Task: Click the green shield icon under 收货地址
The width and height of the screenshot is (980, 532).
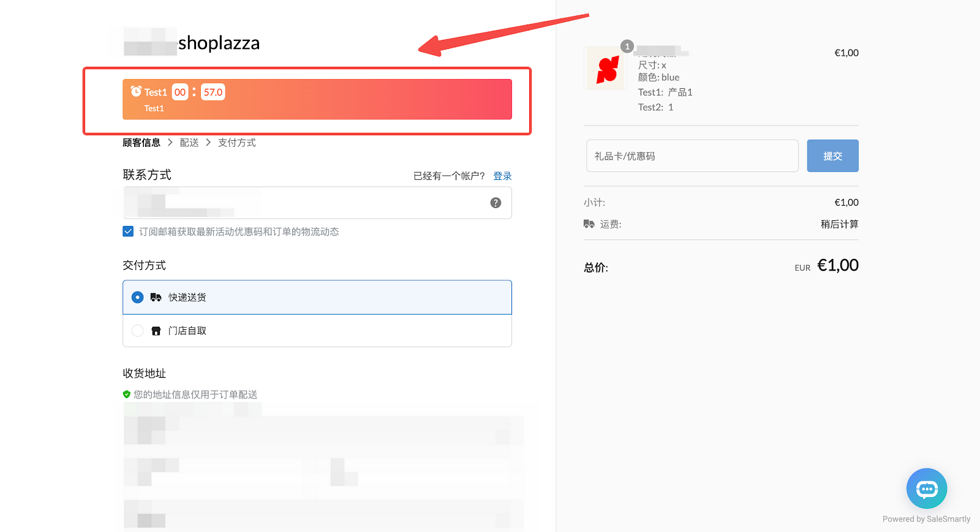Action: [127, 394]
